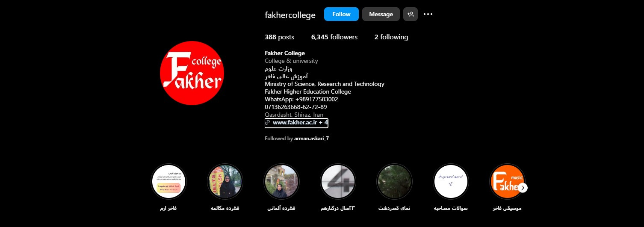The image size is (644, 227).
Task: Click the blue Follow button
Action: pos(341,14)
